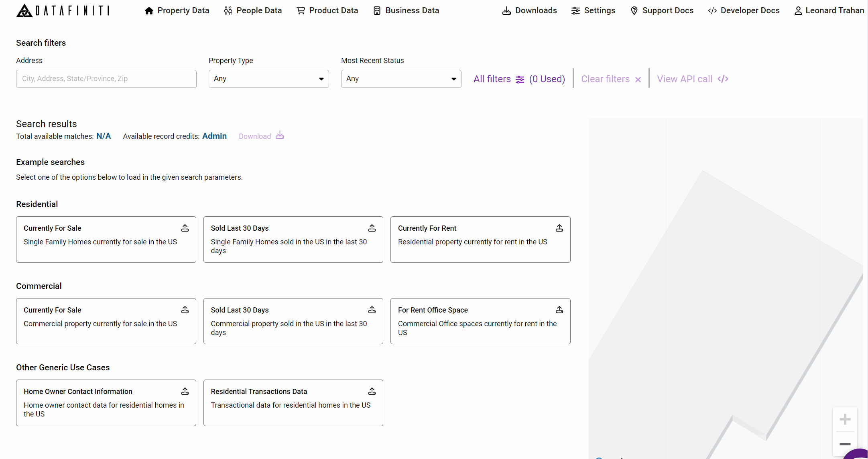
Task: Click Clear filters
Action: click(x=611, y=79)
